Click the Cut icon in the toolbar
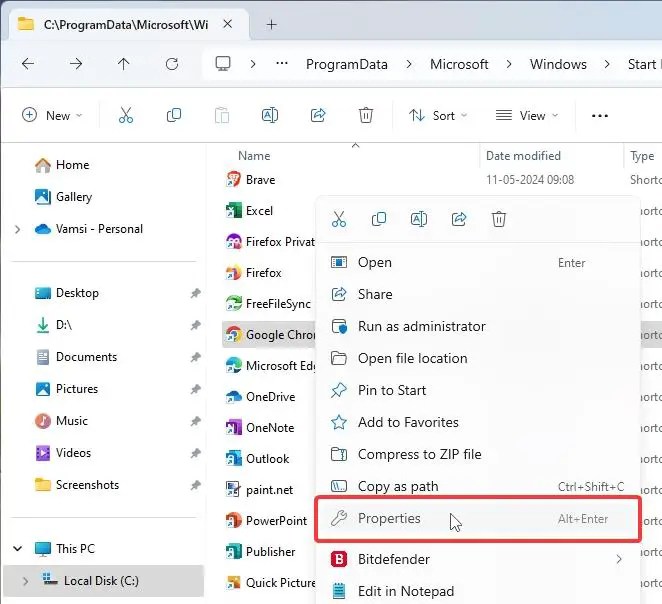The image size is (662, 604). tap(126, 115)
